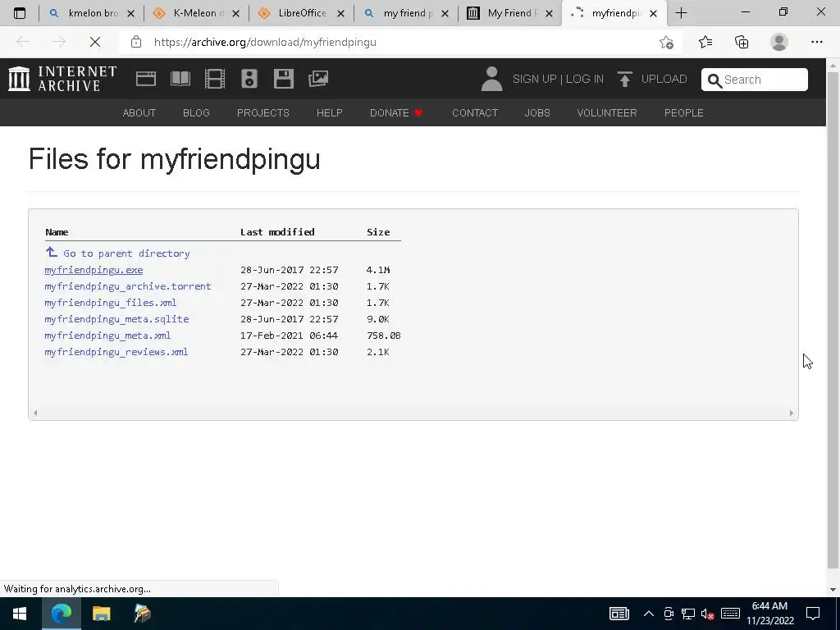Close the myfriendpingu active tab

(x=653, y=13)
